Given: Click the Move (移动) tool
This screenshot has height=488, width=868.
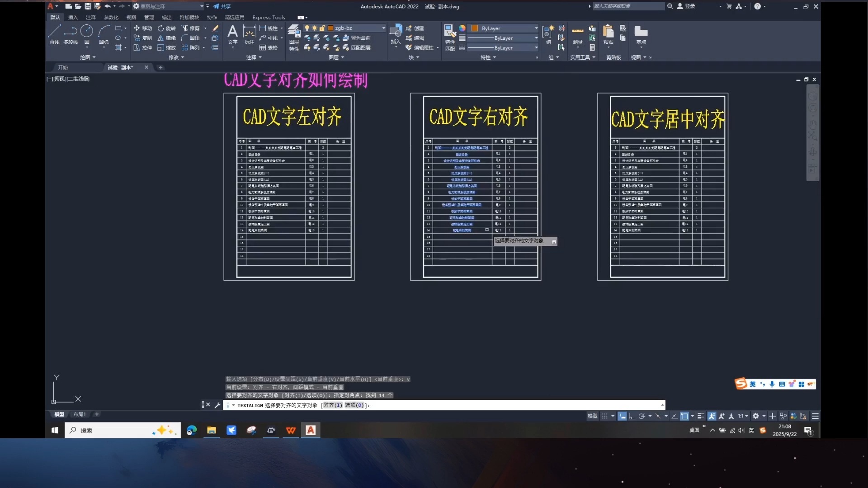Looking at the screenshot, I should pyautogui.click(x=143, y=28).
